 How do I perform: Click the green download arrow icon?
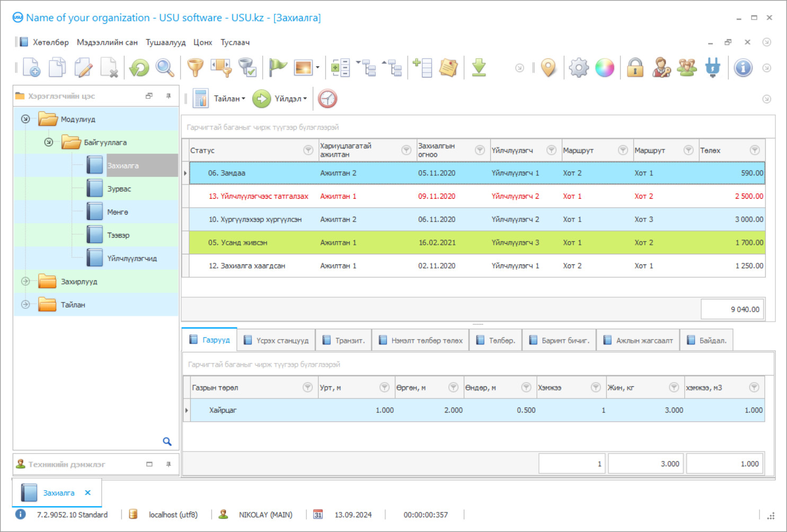pos(479,68)
